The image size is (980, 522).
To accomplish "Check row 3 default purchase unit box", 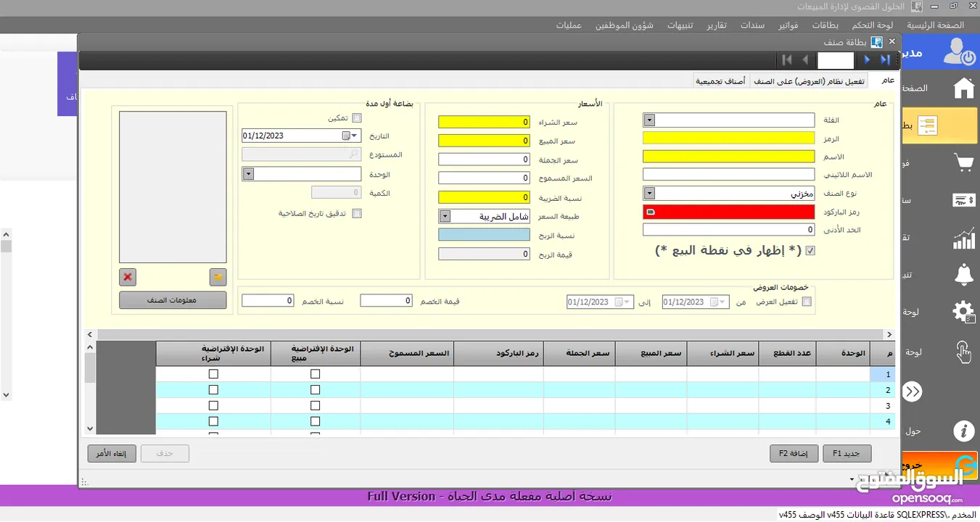I will click(x=213, y=406).
